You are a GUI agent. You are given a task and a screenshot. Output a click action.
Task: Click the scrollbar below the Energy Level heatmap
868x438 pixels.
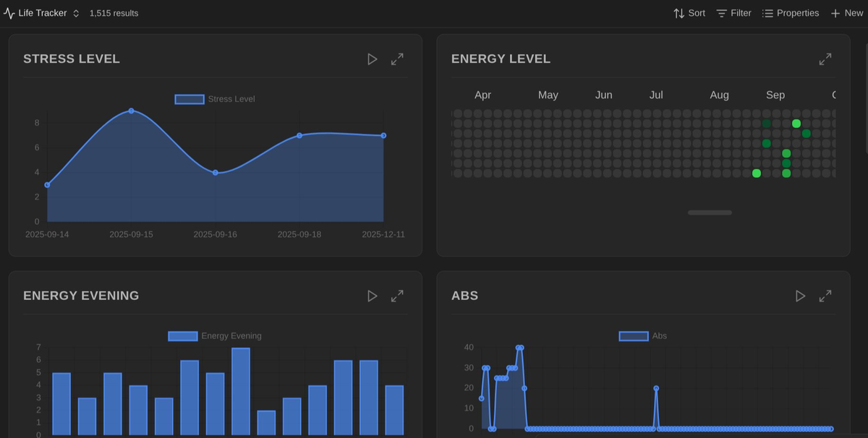710,212
